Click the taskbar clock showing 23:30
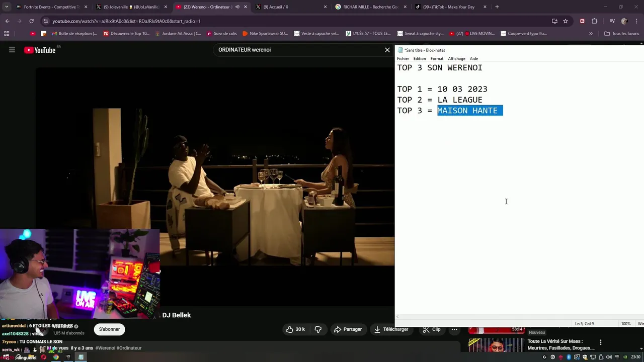Image resolution: width=644 pixels, height=362 pixels. coord(636,357)
